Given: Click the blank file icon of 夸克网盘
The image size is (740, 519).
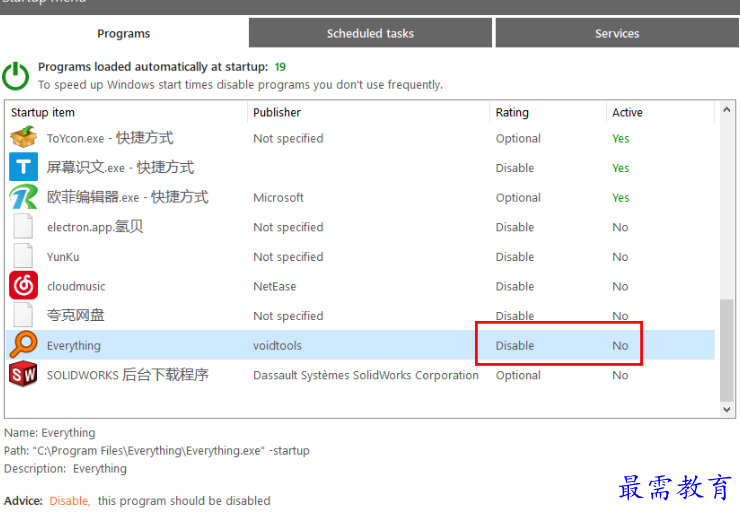Looking at the screenshot, I should click(23, 315).
